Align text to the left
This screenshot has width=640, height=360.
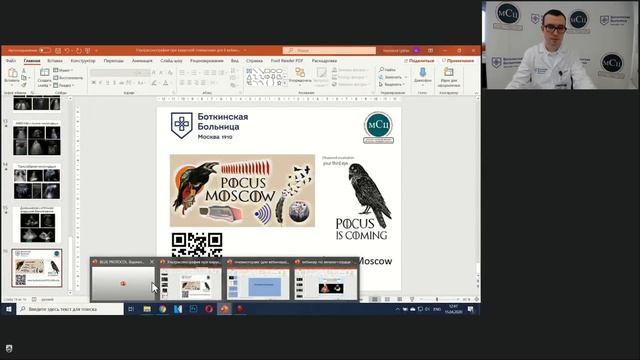pyautogui.click(x=182, y=83)
